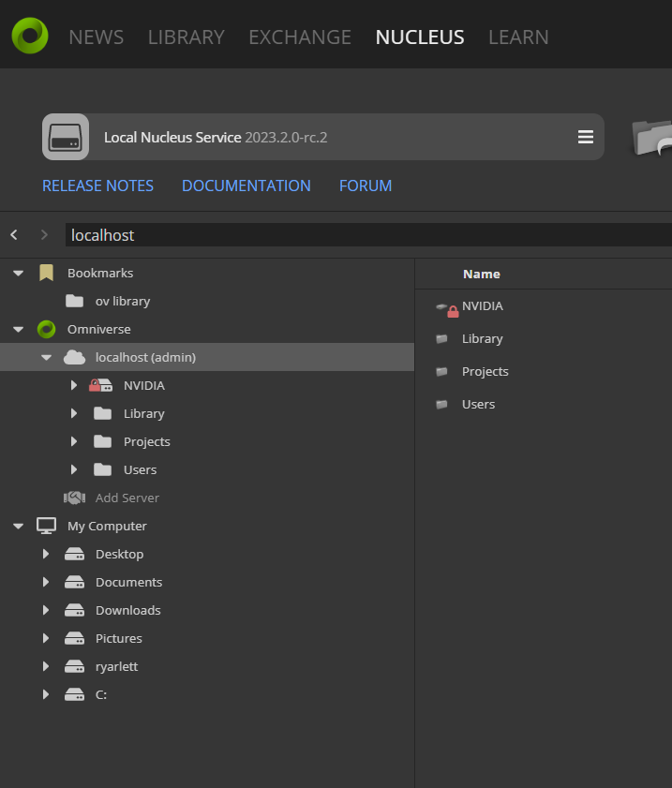Click the green Omniverse launcher logo

pos(30,36)
